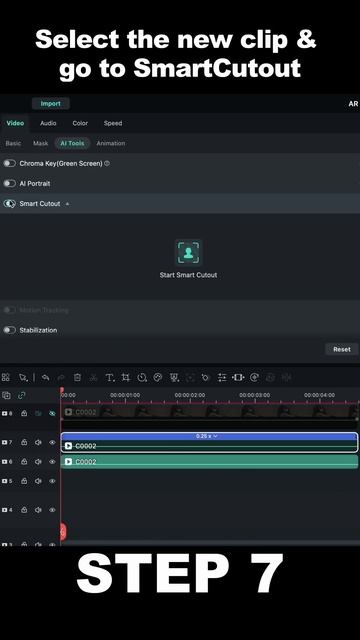Toggle the Smart Cutout switch
This screenshot has width=360, height=640.
coord(9,203)
